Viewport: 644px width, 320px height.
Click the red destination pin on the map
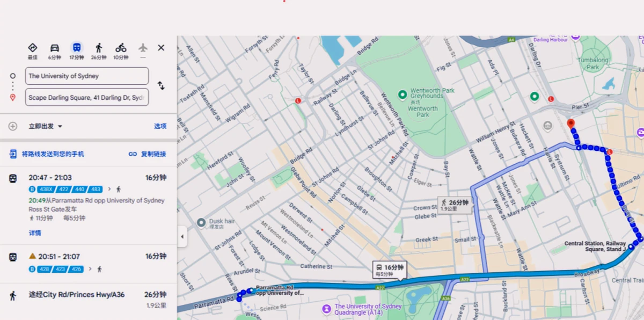(x=570, y=124)
